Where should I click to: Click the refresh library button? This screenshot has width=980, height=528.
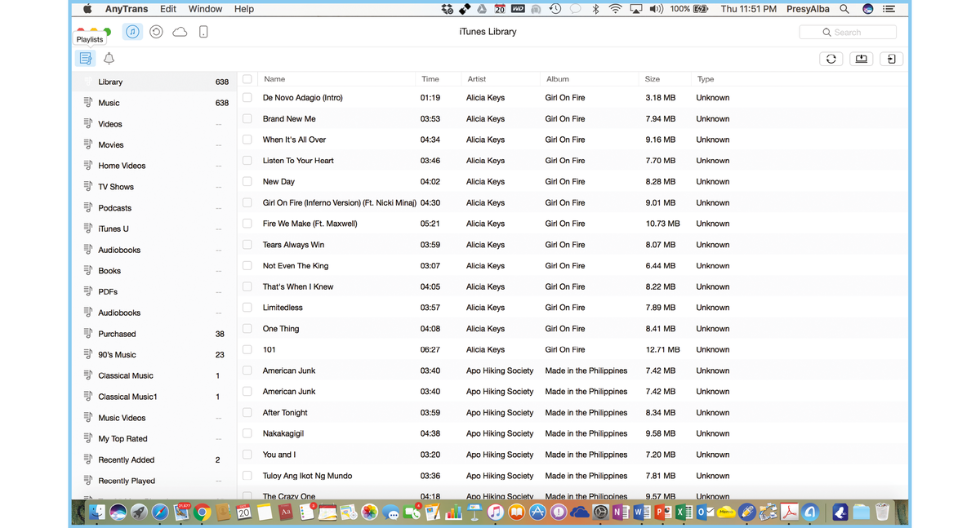831,59
